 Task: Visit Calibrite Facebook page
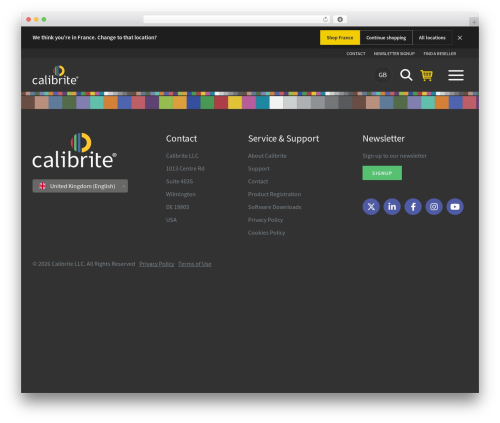[413, 207]
